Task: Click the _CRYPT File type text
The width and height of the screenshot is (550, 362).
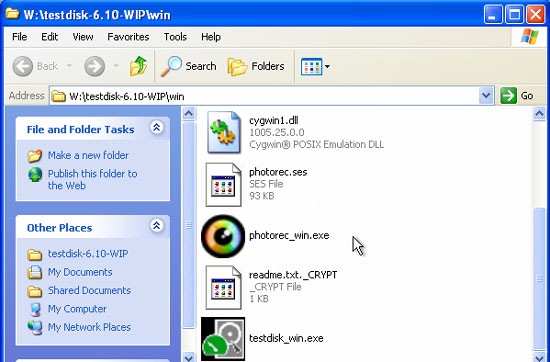Action: (275, 287)
